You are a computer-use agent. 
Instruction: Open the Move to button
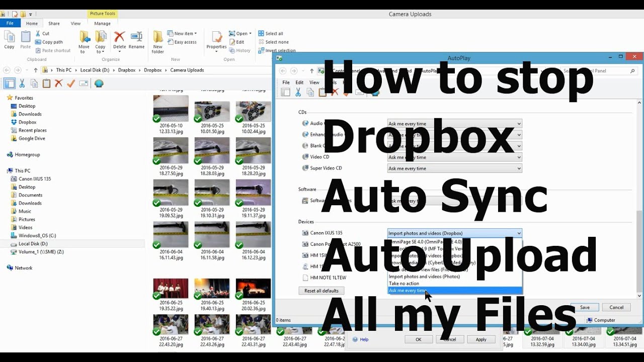(x=84, y=42)
